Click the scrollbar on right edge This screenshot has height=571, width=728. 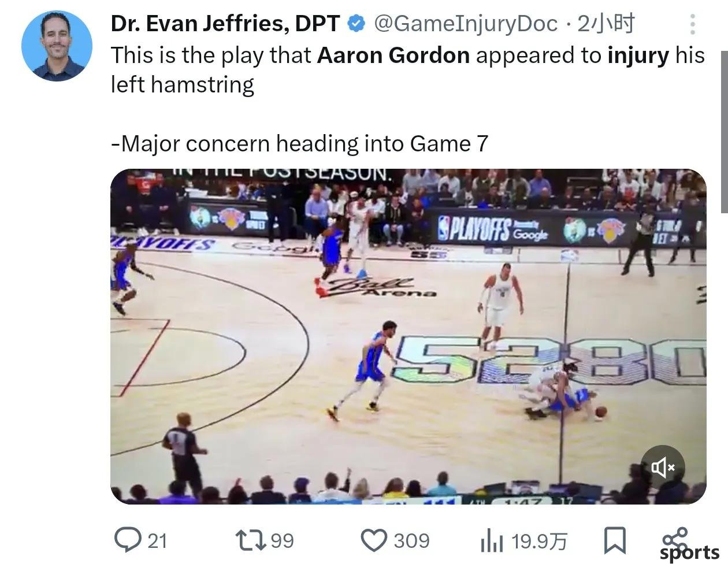(x=725, y=132)
